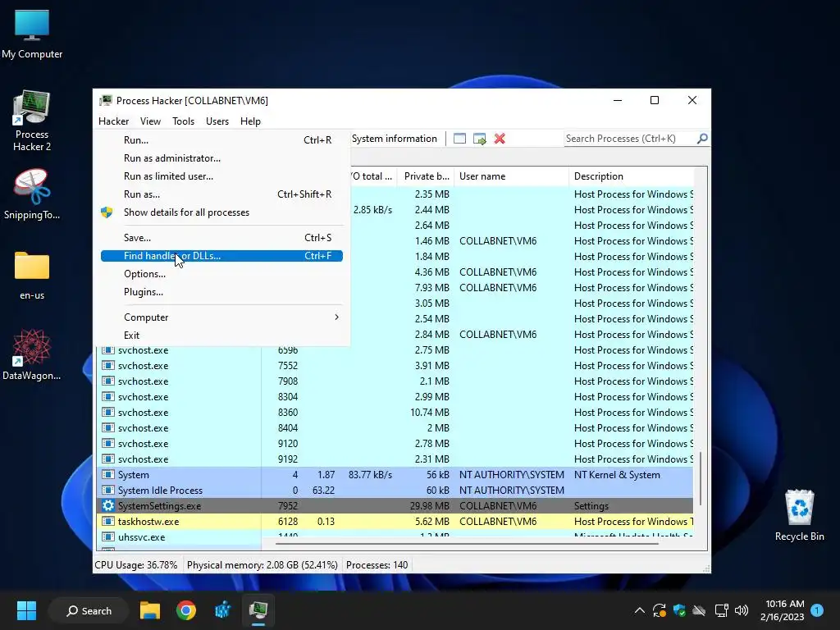Click the red X terminate toolbar icon
Screen dimensions: 840x630
(500, 139)
